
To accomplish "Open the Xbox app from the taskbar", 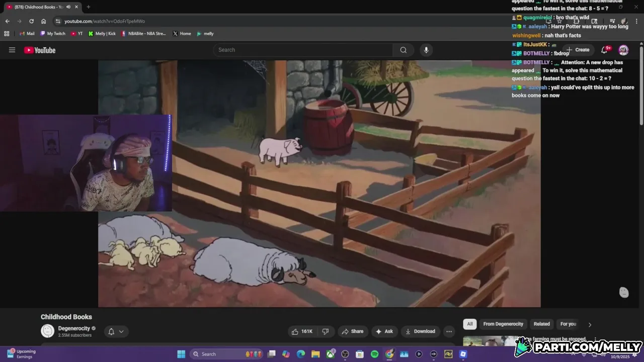I will point(331,354).
